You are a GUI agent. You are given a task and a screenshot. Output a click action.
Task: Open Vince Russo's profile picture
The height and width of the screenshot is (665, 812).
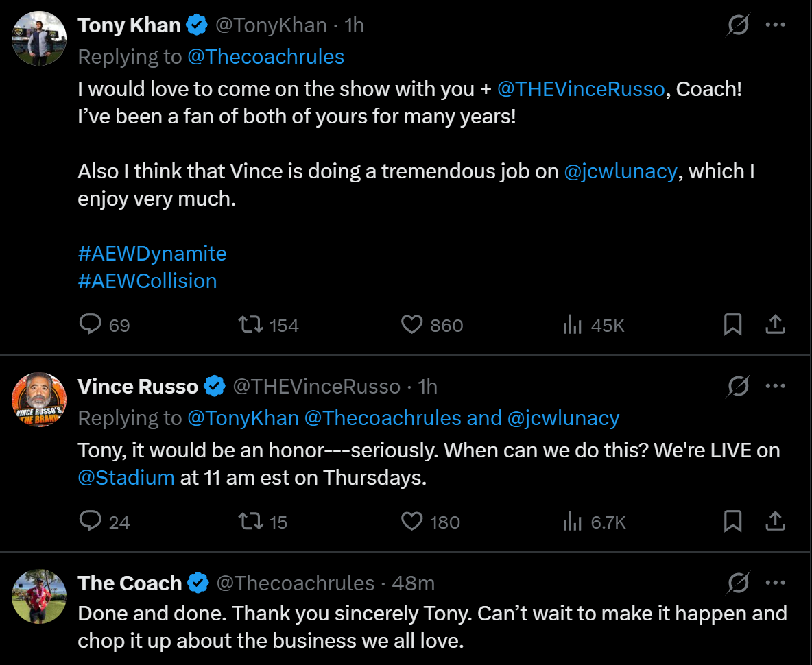click(x=40, y=400)
